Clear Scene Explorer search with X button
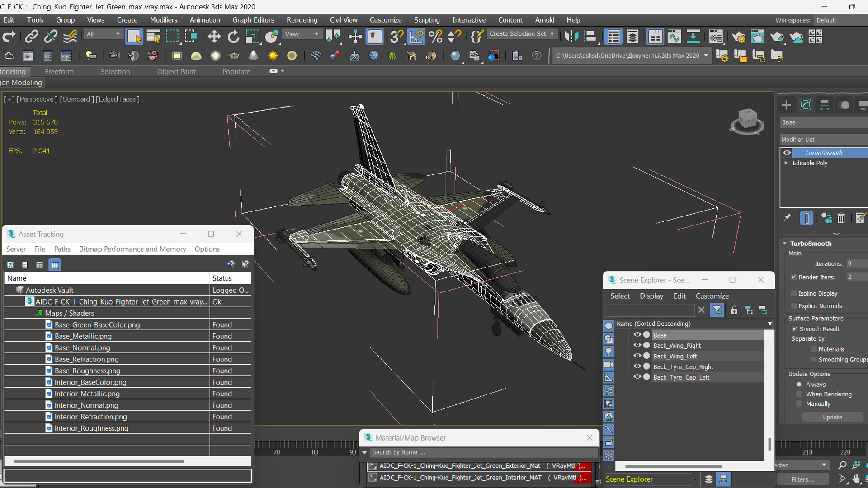 click(701, 310)
